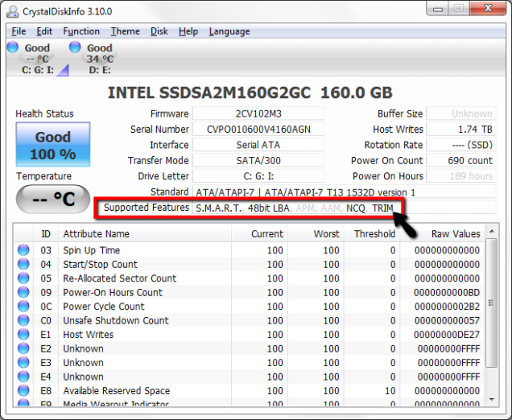This screenshot has width=512, height=420.
Task: Click raw value 0000000002B2
Action: tap(447, 307)
